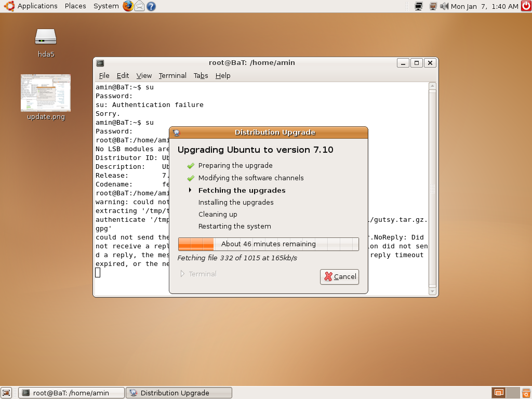Click the 'Restarting the system' step text
Viewport: 532px width, 399px height.
coord(235,227)
